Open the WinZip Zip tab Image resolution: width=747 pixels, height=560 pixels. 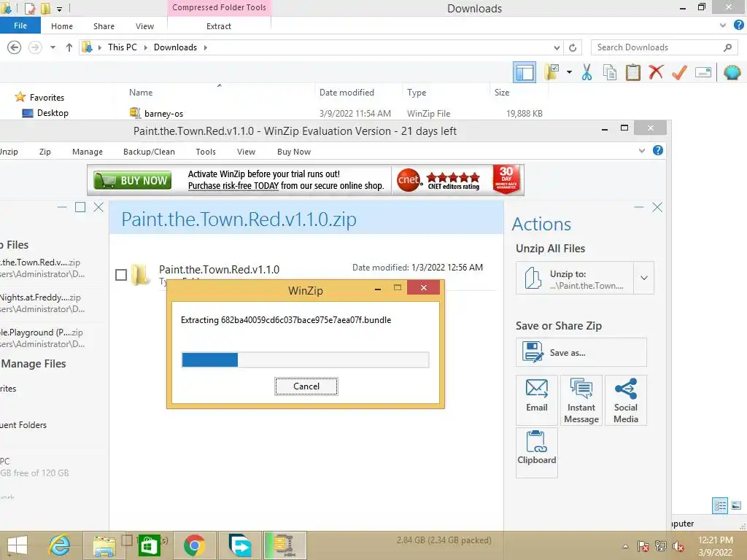pos(44,152)
